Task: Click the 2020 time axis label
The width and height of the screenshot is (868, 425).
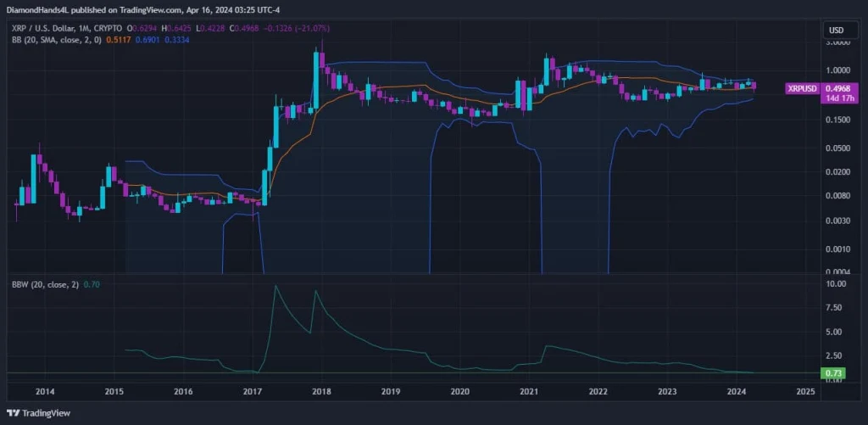Action: [x=459, y=391]
